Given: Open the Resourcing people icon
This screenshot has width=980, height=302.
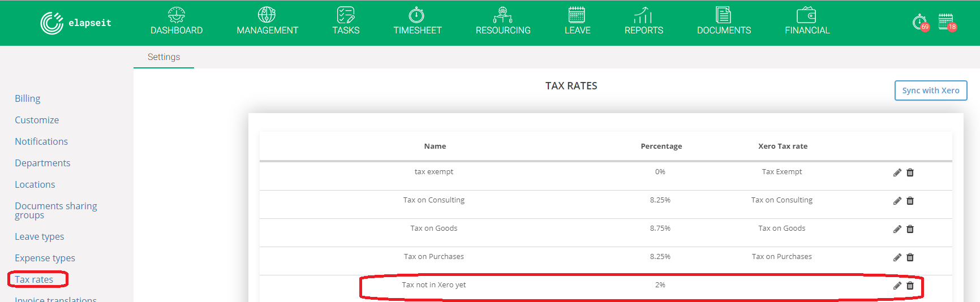Looking at the screenshot, I should point(503,15).
